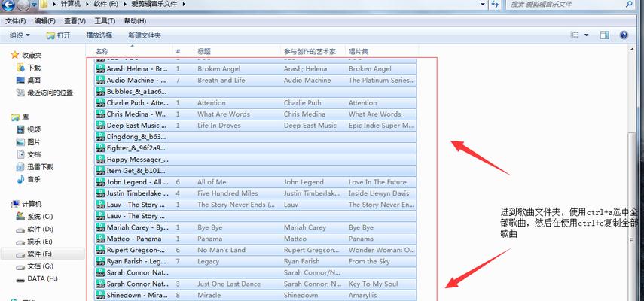
Task: Select 计算机 in the navigation pane
Action: [26, 204]
